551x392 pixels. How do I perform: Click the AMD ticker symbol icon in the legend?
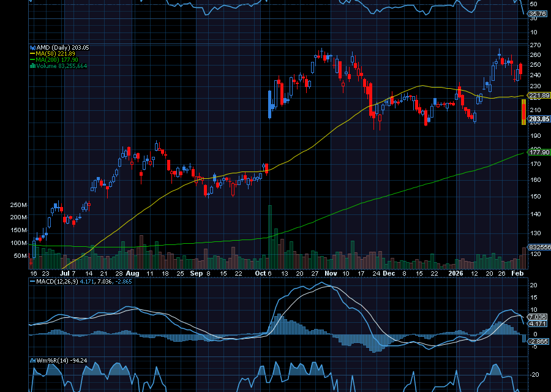[32, 47]
